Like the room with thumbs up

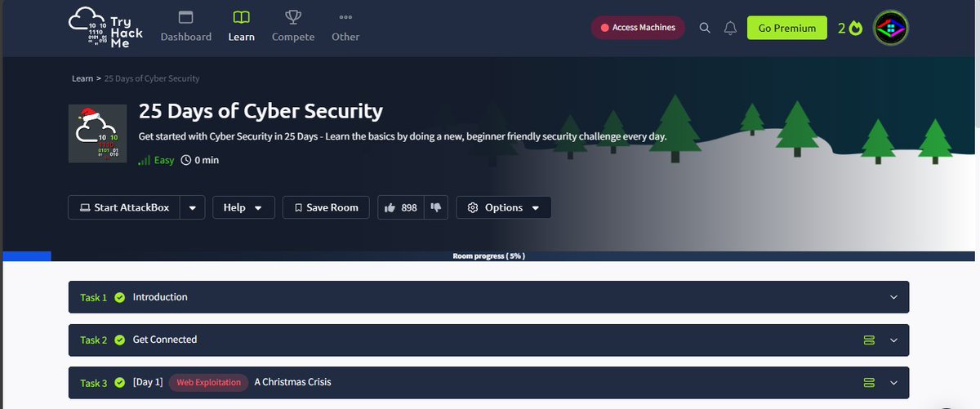pyautogui.click(x=389, y=207)
